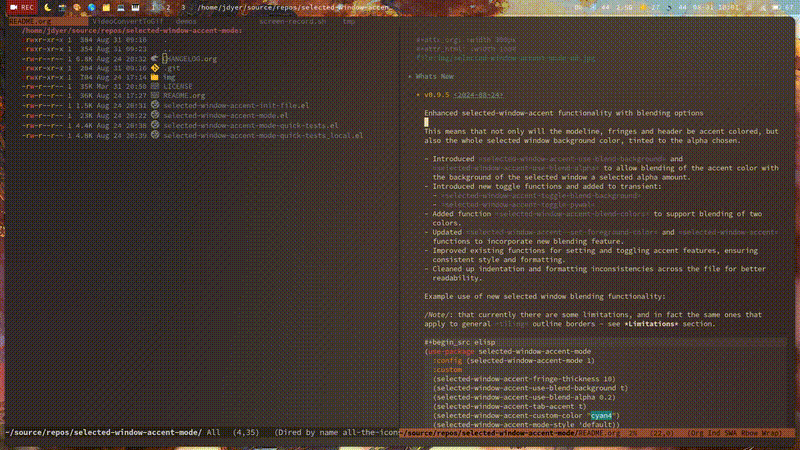
Task: Place cursor on Enhanced selected-window-accent functionality line
Action: (564, 113)
